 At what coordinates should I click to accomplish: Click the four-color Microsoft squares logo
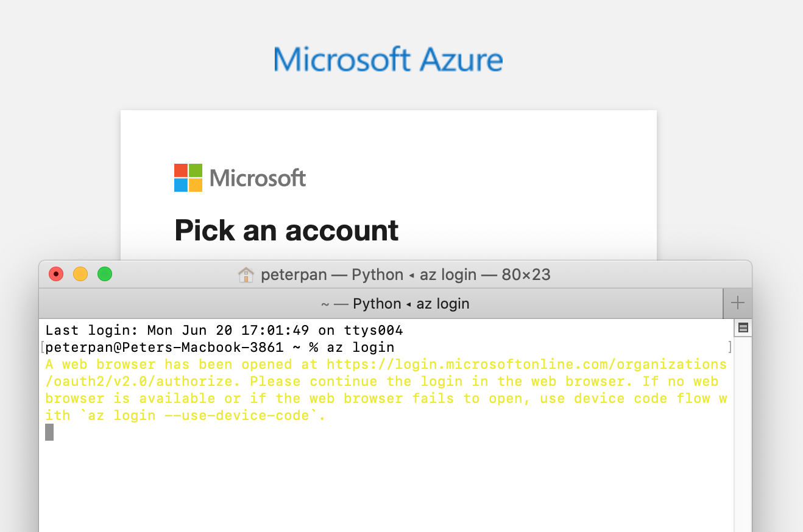click(x=188, y=178)
